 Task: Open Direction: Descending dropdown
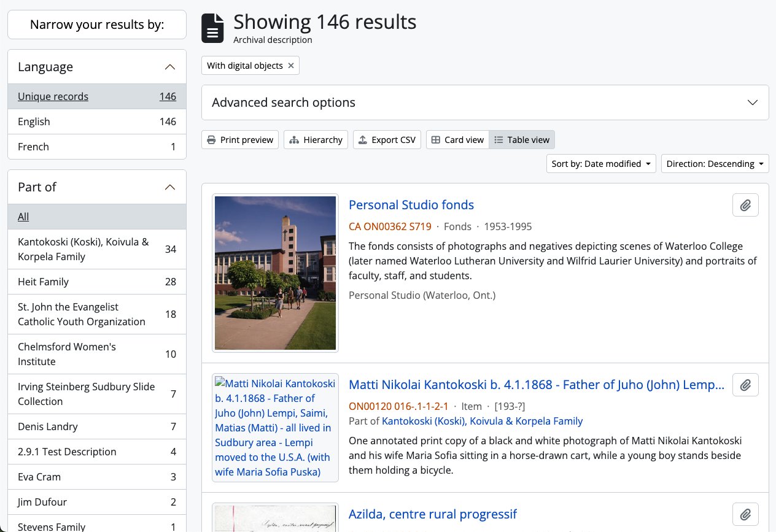(x=715, y=164)
